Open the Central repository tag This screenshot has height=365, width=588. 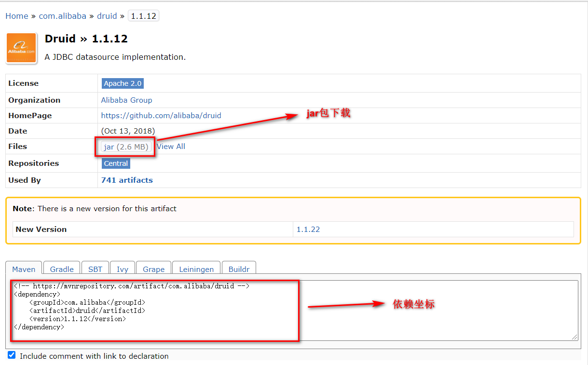click(x=116, y=163)
